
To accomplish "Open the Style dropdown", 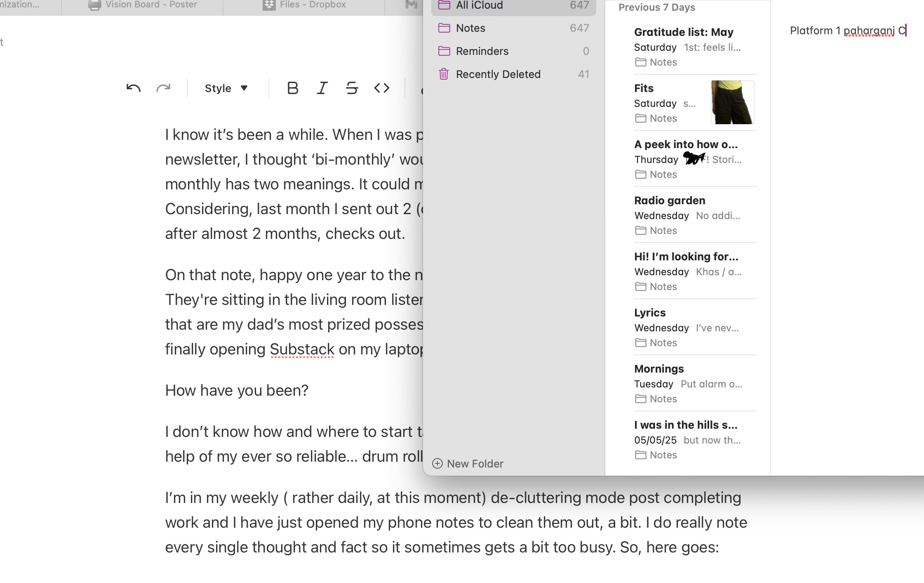I will pos(226,88).
